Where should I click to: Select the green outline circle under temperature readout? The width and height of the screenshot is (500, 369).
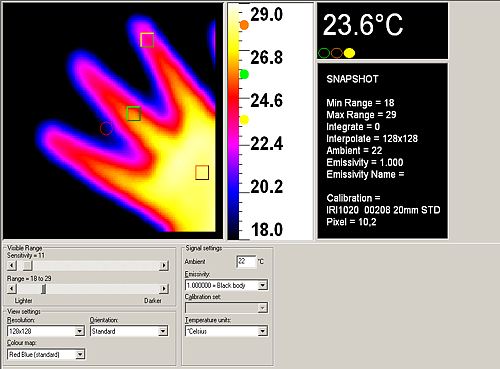[324, 53]
